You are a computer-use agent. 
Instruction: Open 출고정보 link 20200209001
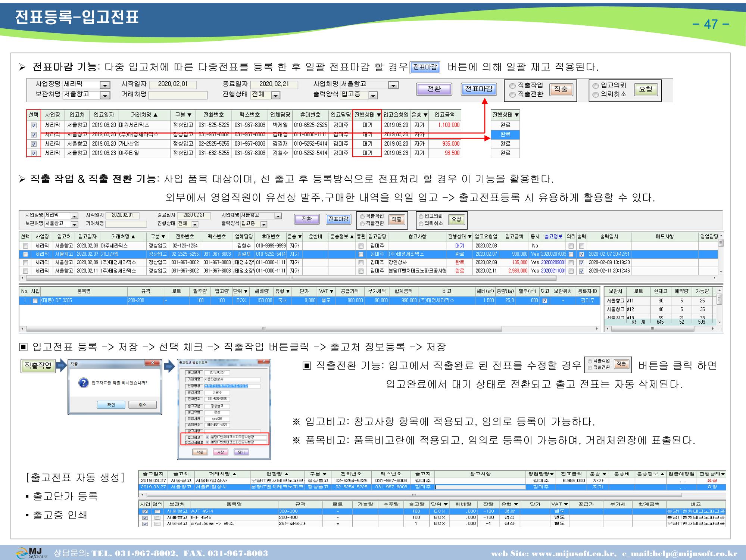[553, 262]
